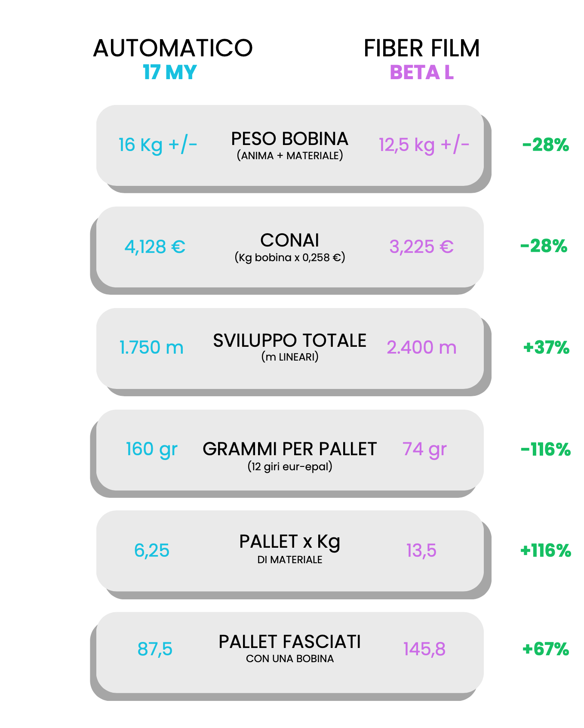Click the 2.400 m value
Image resolution: width=584 pixels, height=728 pixels.
421,347
